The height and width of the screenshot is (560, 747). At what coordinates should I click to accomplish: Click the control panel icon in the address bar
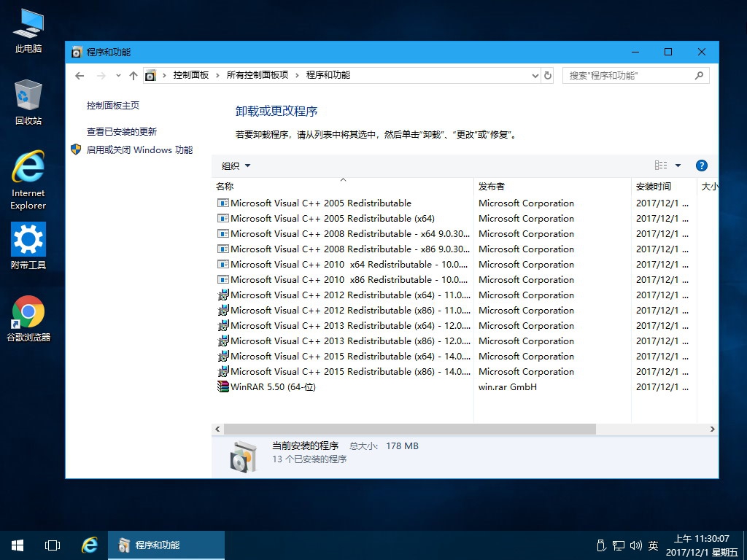click(x=150, y=75)
